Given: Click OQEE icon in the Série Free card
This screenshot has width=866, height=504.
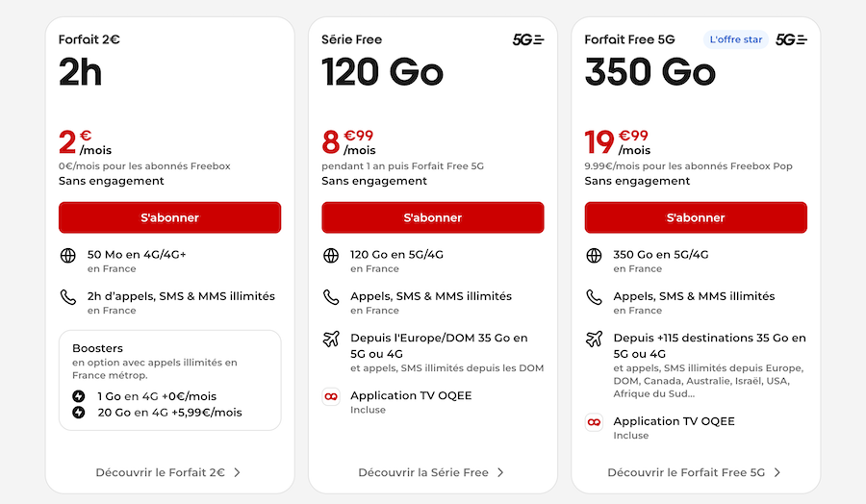Looking at the screenshot, I should click(x=331, y=396).
